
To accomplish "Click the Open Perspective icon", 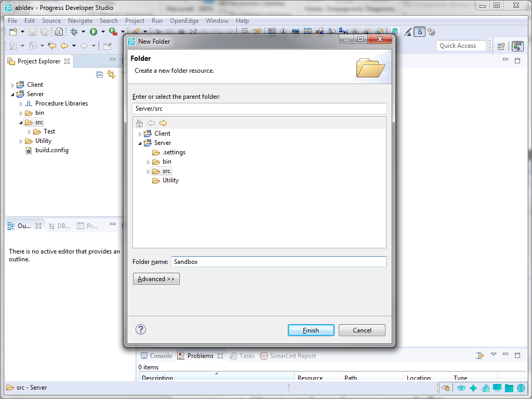I will 501,46.
